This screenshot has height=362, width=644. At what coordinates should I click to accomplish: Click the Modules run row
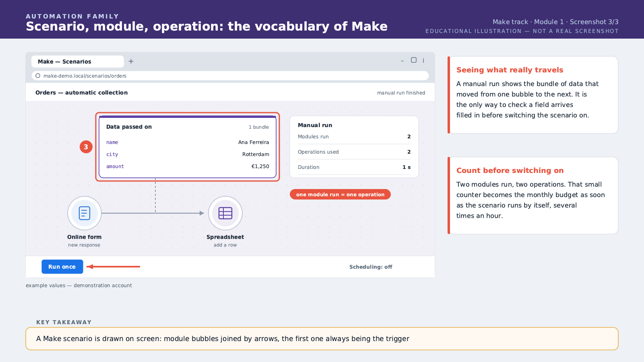[x=354, y=137]
